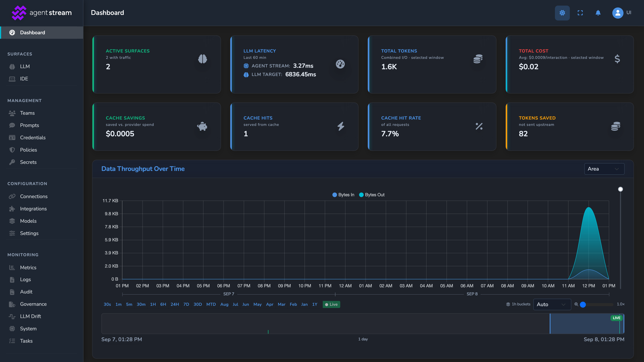Select the 7D time range
Viewport: 644px width, 362px height.
pyautogui.click(x=186, y=304)
